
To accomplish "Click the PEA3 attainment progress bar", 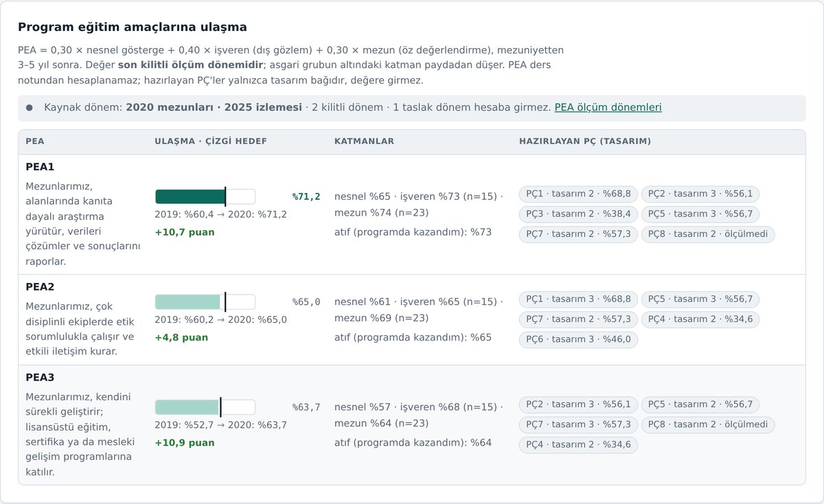I will [205, 406].
